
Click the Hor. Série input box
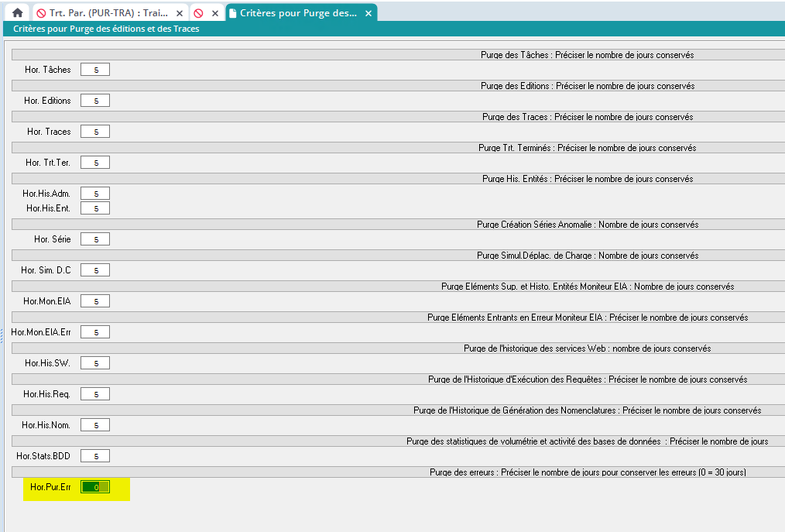pyautogui.click(x=95, y=239)
